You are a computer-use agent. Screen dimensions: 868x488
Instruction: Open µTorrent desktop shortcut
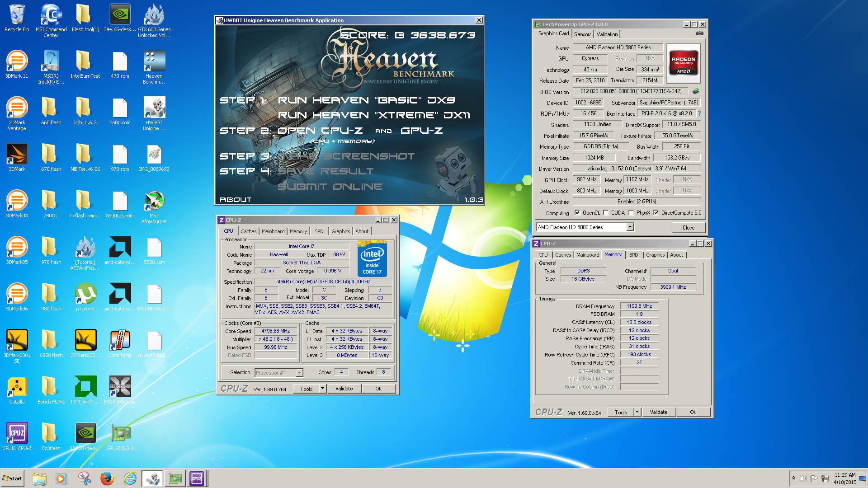click(85, 297)
